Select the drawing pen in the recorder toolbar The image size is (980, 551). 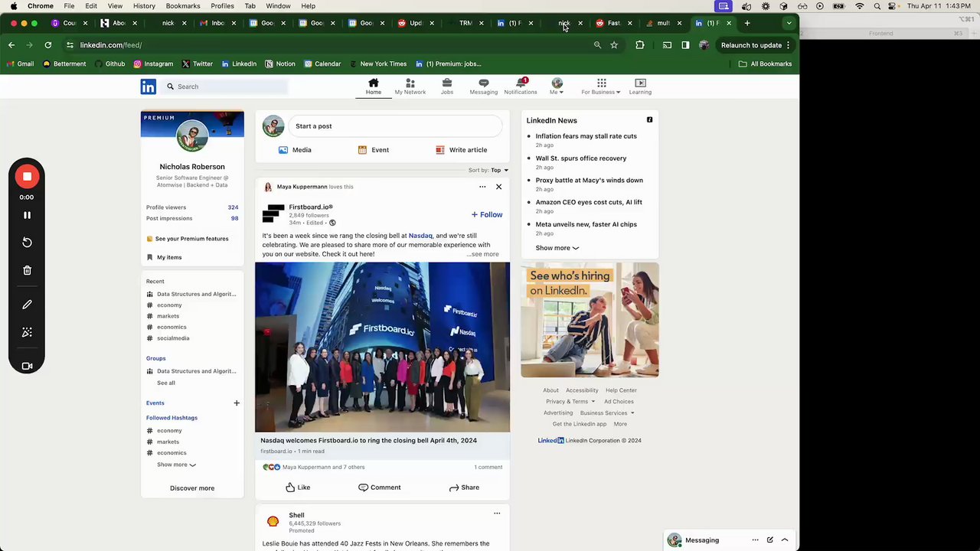[27, 305]
